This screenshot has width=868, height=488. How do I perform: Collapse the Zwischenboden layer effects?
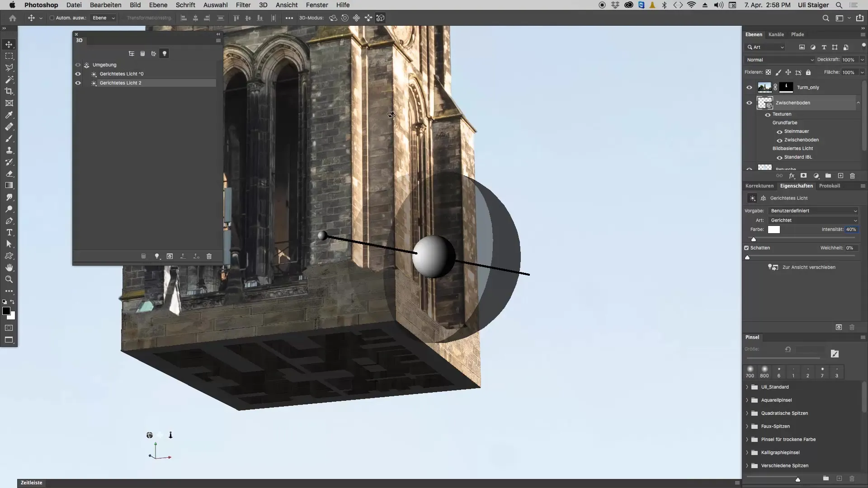tap(858, 103)
